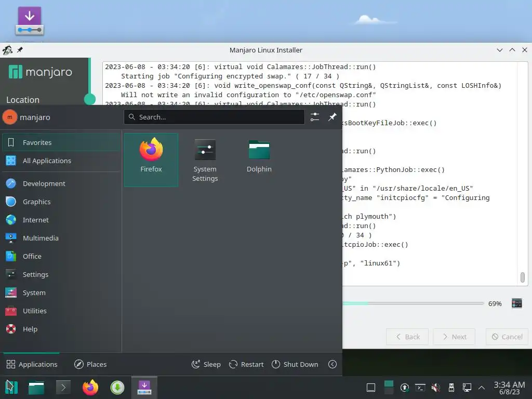Open Dolphin from the taskbar

point(36,388)
